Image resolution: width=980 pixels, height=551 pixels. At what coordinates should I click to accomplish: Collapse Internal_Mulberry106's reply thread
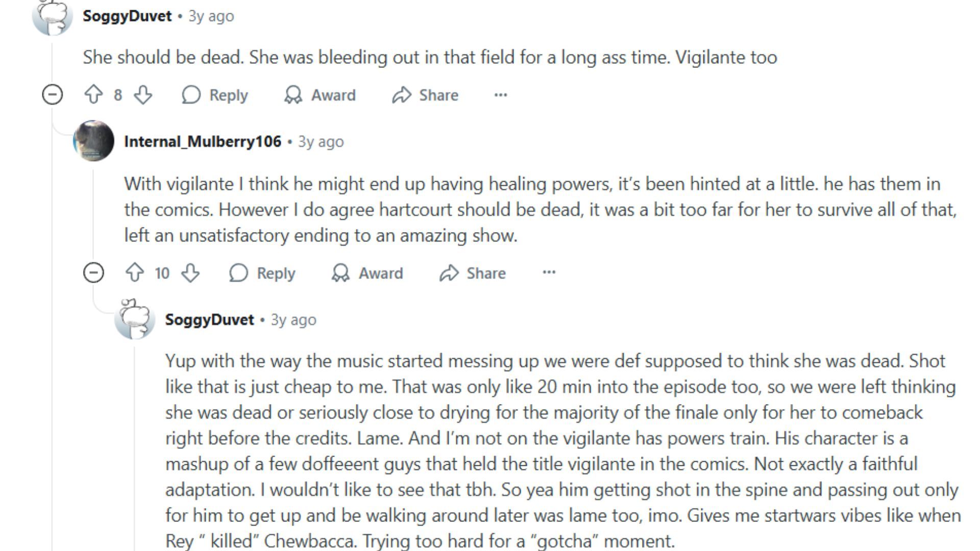coord(93,273)
